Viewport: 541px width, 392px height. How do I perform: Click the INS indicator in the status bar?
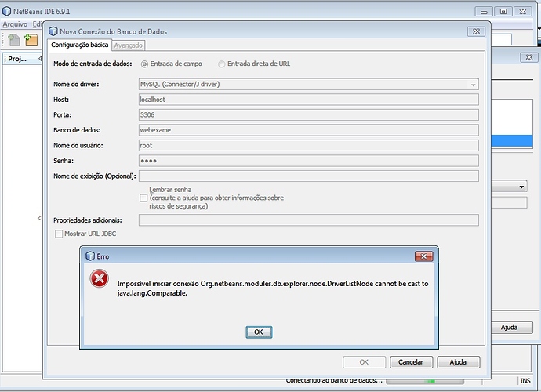525,381
